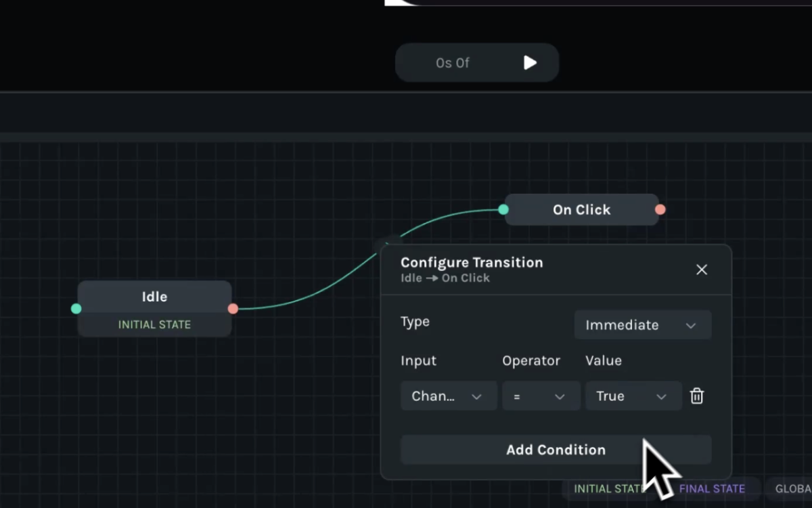
Task: Click the FINAL STATE legend tag
Action: click(x=712, y=488)
